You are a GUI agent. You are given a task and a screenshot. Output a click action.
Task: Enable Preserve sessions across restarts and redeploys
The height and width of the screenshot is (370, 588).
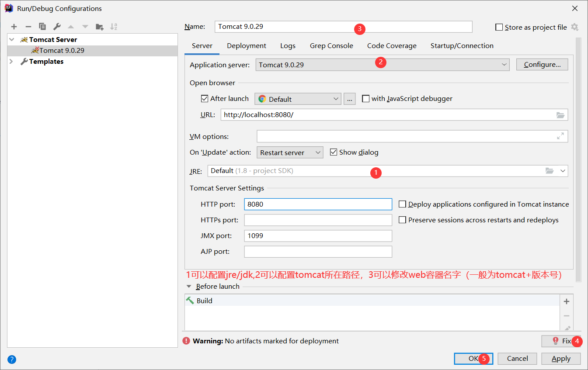(403, 220)
